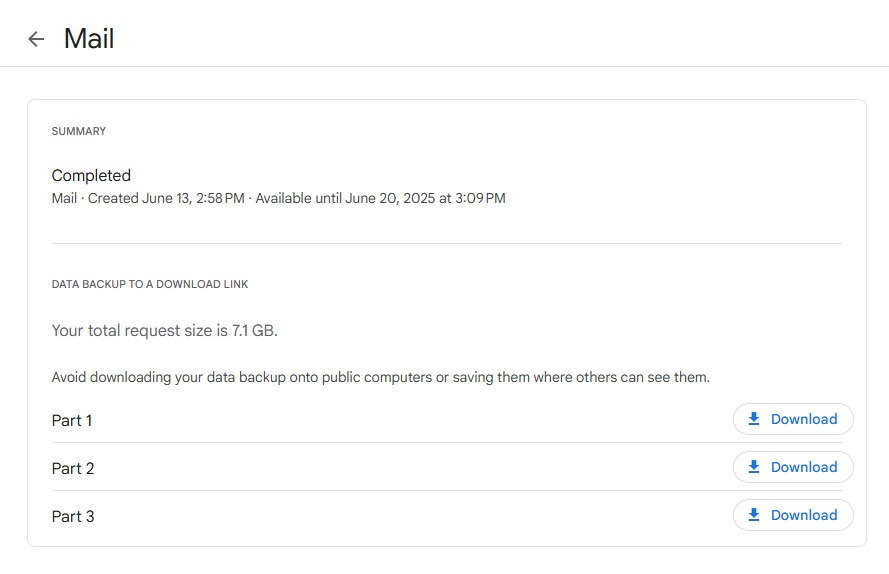Viewport: 889px width, 574px height.
Task: Download Part 1 of the Mail backup
Action: coord(793,419)
